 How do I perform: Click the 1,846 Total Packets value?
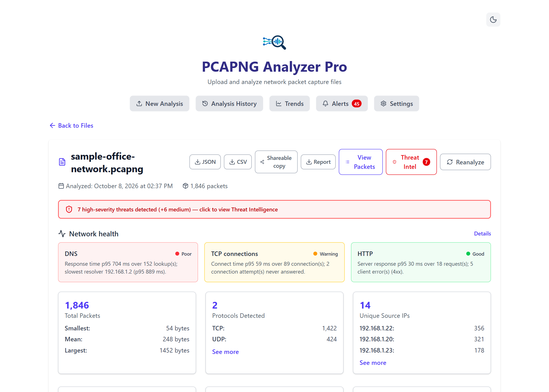77,305
